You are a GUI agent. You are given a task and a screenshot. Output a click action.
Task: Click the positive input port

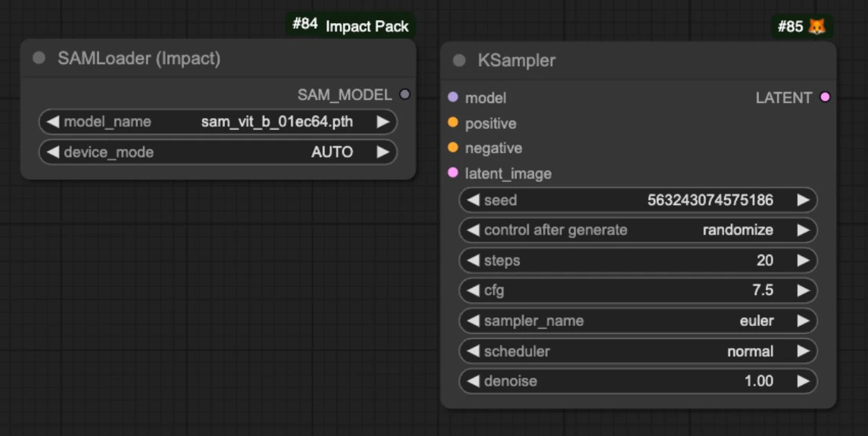click(x=453, y=123)
